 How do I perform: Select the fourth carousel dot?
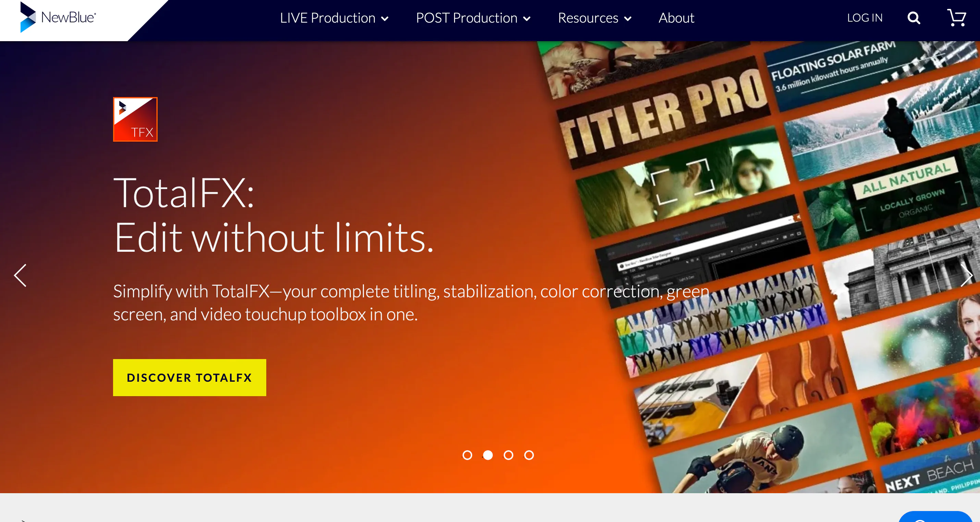tap(529, 455)
